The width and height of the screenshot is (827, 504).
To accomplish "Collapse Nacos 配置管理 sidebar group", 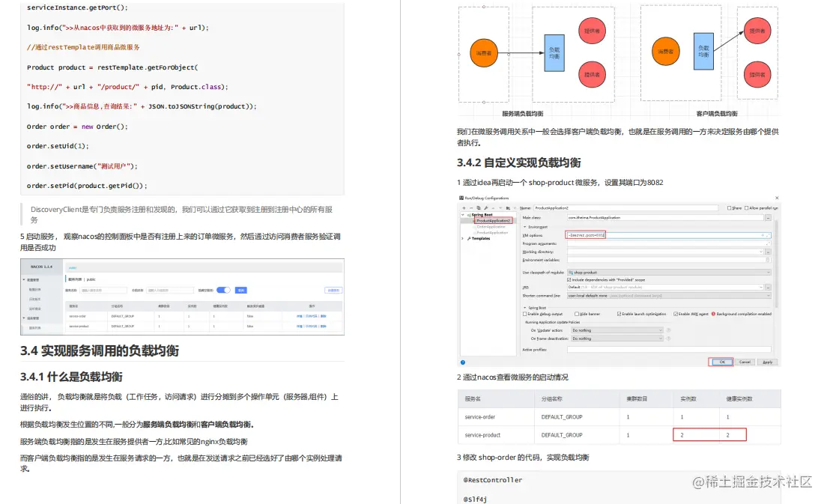I will 24,279.
